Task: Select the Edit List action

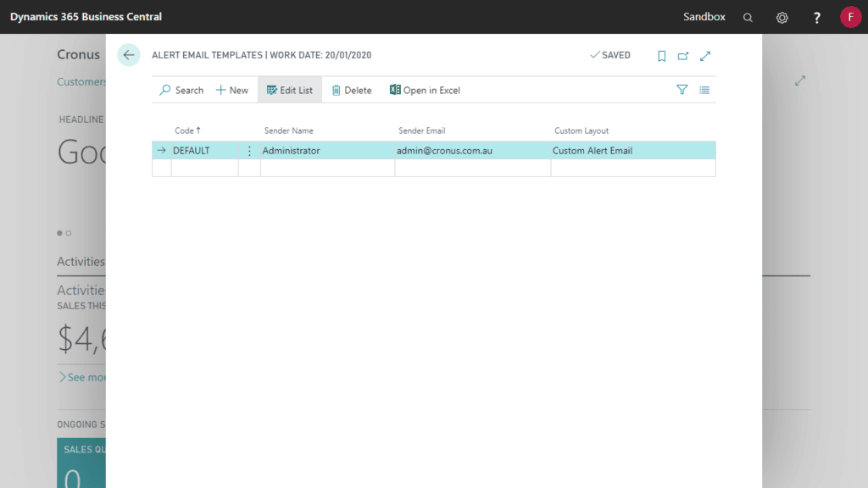Action: click(x=289, y=90)
